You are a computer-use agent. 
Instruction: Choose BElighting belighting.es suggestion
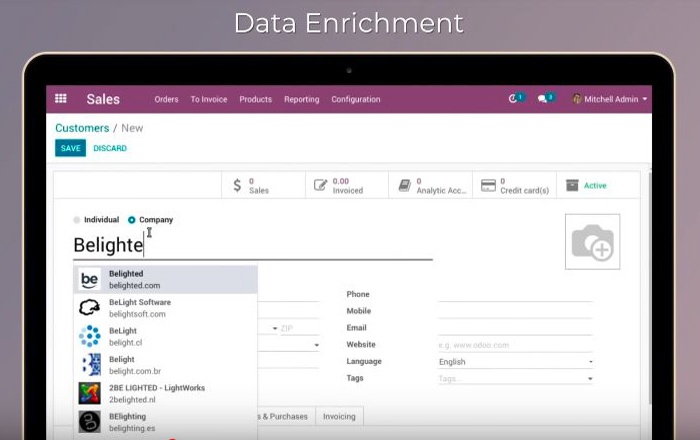tap(165, 422)
